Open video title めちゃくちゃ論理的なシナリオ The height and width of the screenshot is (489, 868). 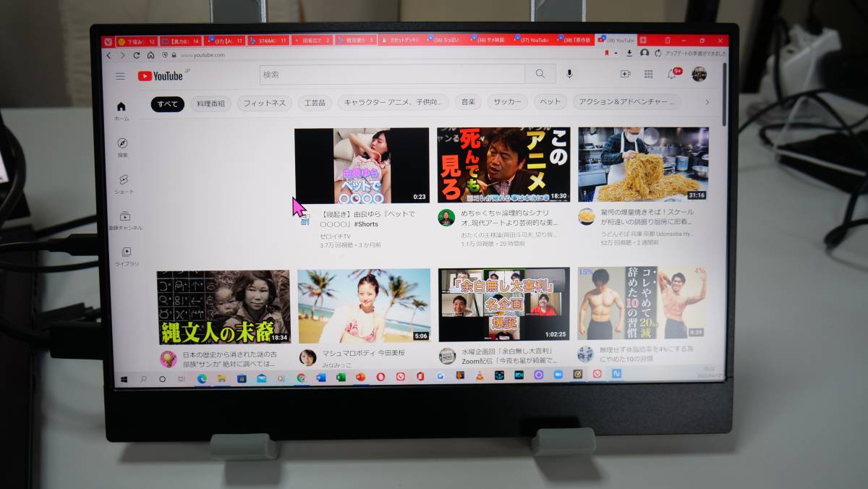click(509, 218)
